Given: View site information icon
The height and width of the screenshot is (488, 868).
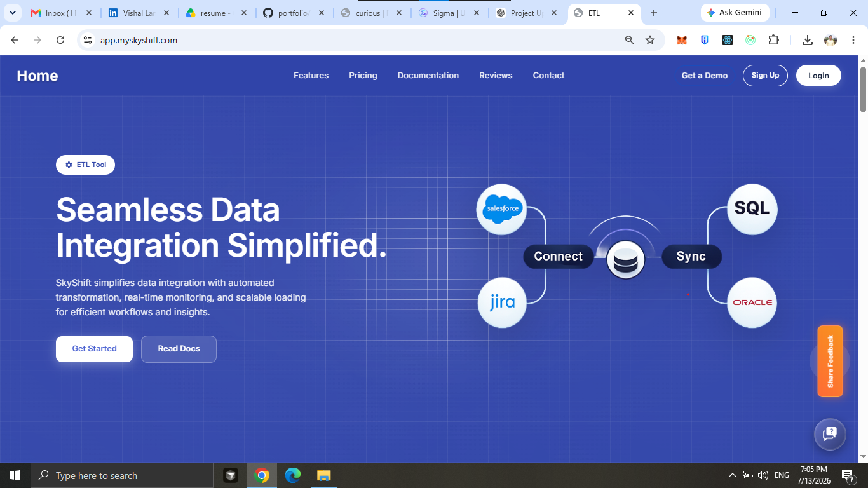Looking at the screenshot, I should [88, 40].
